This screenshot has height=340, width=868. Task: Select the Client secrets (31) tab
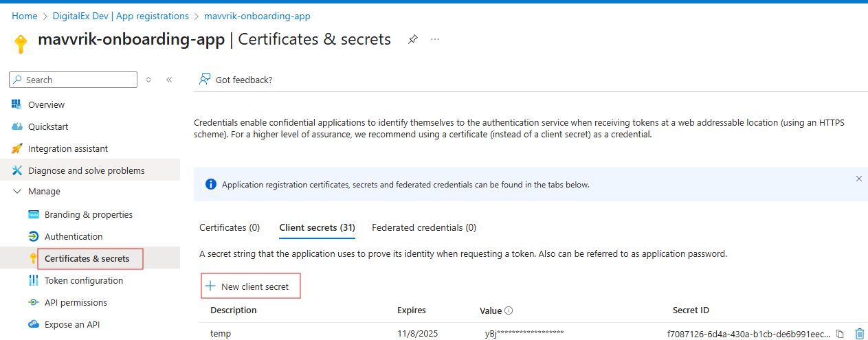tap(317, 227)
